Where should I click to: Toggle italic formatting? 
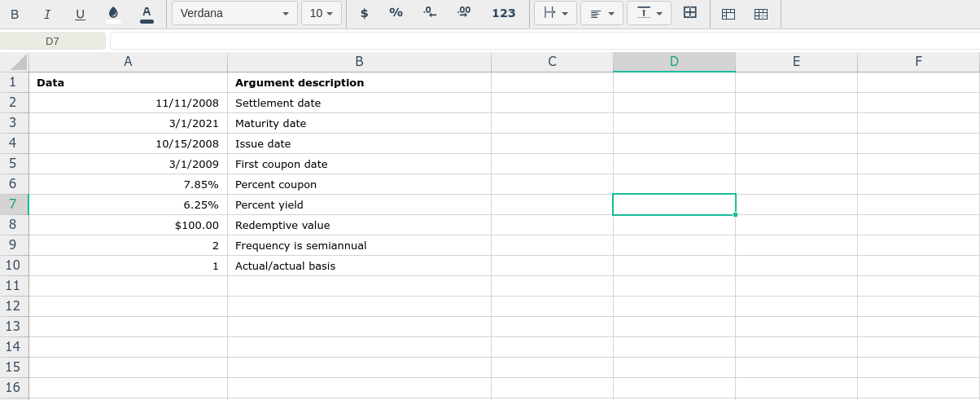click(x=47, y=14)
